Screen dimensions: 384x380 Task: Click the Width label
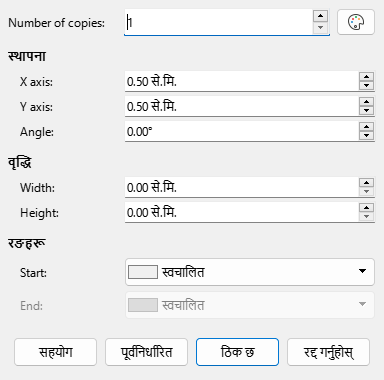click(x=37, y=188)
